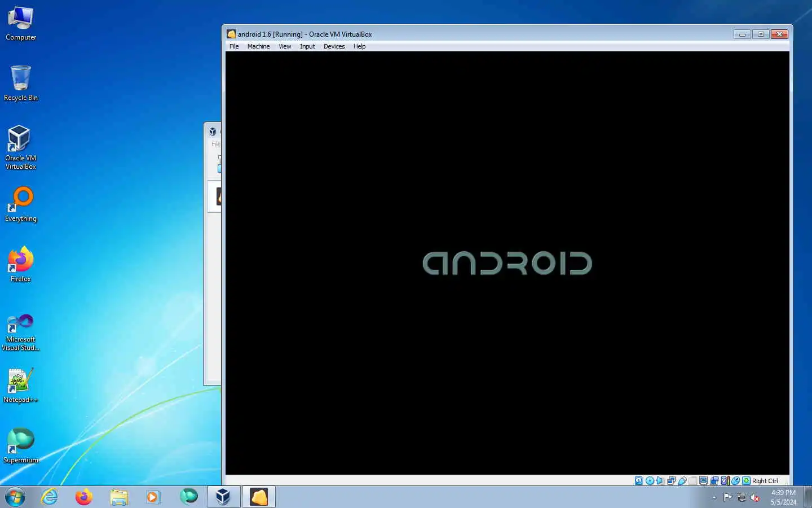Select the Firefox desktop shortcut
Viewport: 812px width, 508px height.
[x=21, y=264]
